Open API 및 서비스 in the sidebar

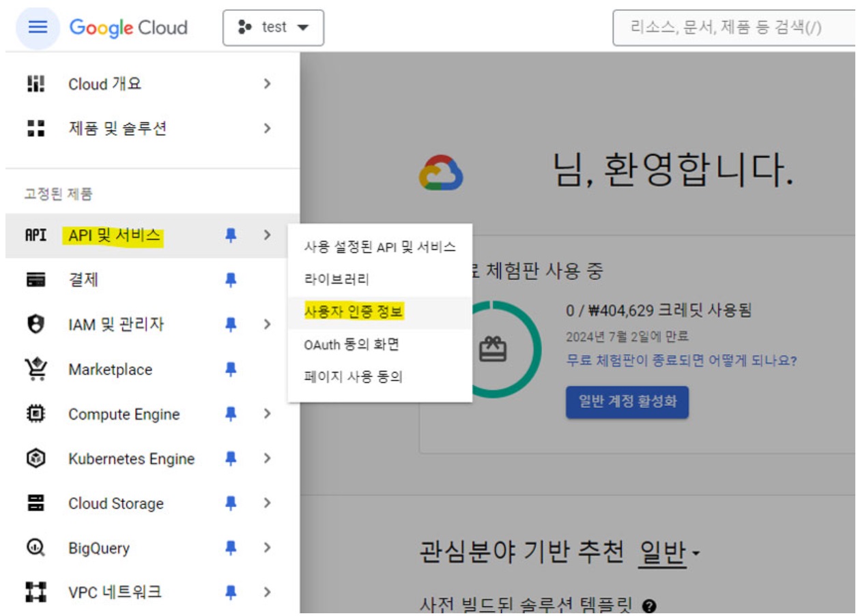(x=152, y=235)
